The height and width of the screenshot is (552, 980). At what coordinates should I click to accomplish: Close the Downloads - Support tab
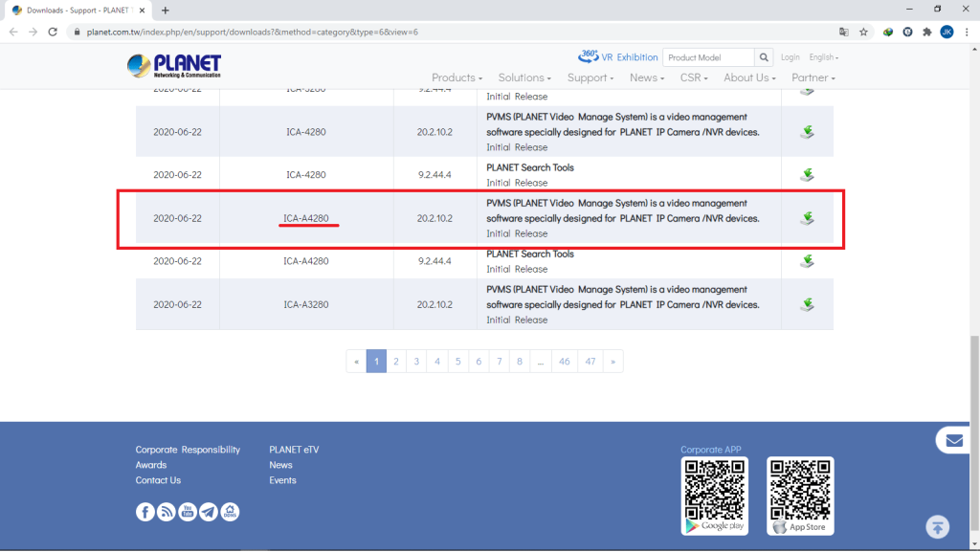pyautogui.click(x=142, y=10)
